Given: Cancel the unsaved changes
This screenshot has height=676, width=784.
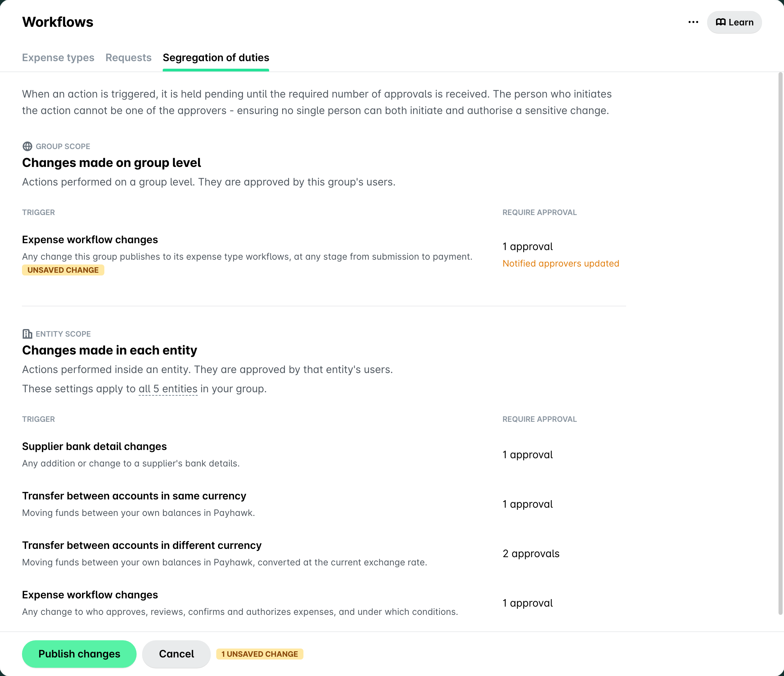Looking at the screenshot, I should (176, 654).
